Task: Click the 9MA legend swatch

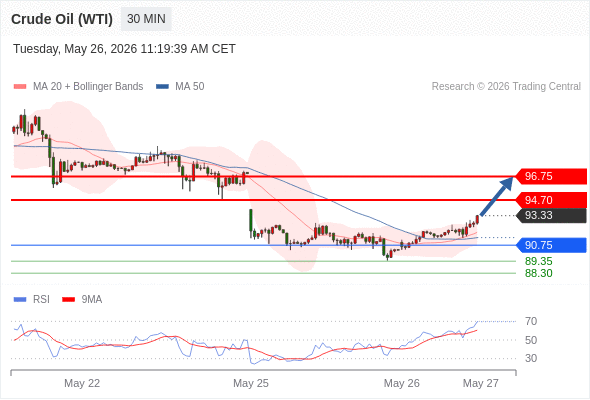Action: pos(68,300)
